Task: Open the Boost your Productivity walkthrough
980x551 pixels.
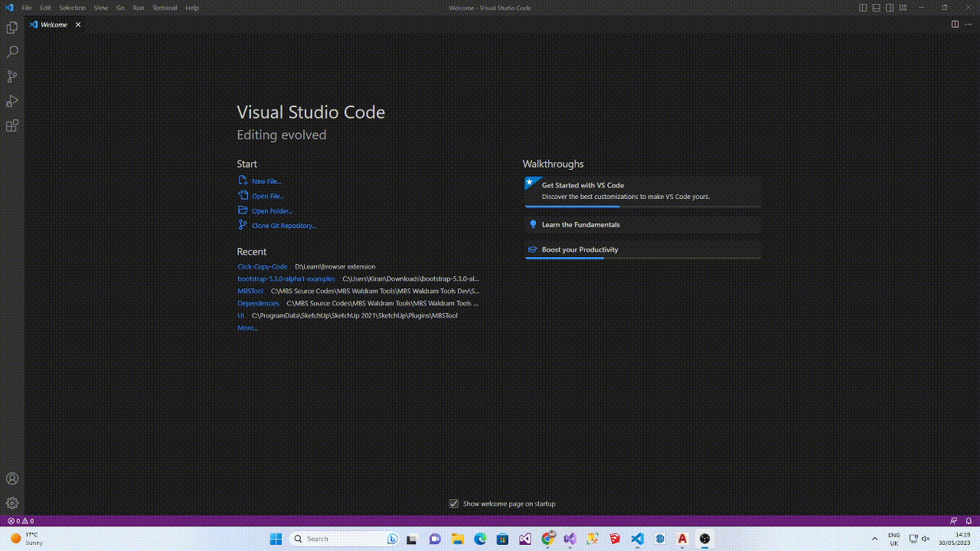Action: click(643, 249)
